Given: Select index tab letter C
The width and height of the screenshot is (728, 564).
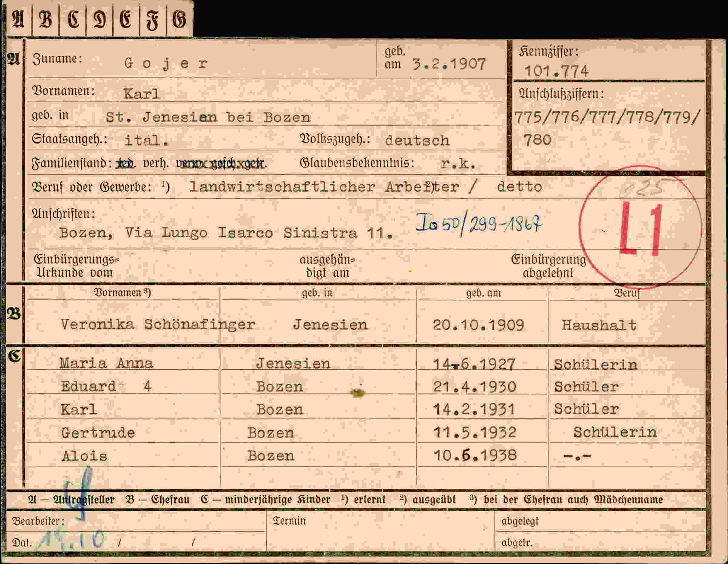Looking at the screenshot, I should (73, 19).
